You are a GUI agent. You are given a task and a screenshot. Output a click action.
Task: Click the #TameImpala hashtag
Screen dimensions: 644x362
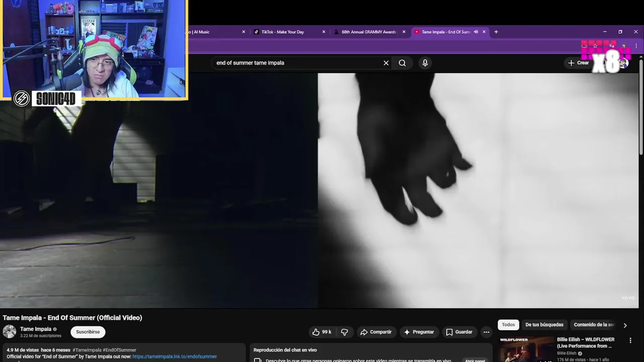pyautogui.click(x=87, y=350)
